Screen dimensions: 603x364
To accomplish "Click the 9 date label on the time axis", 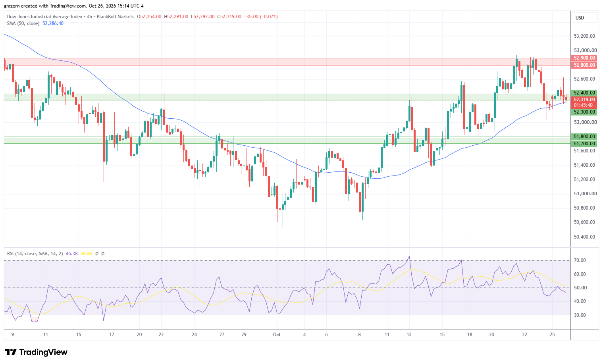I will tap(13, 335).
